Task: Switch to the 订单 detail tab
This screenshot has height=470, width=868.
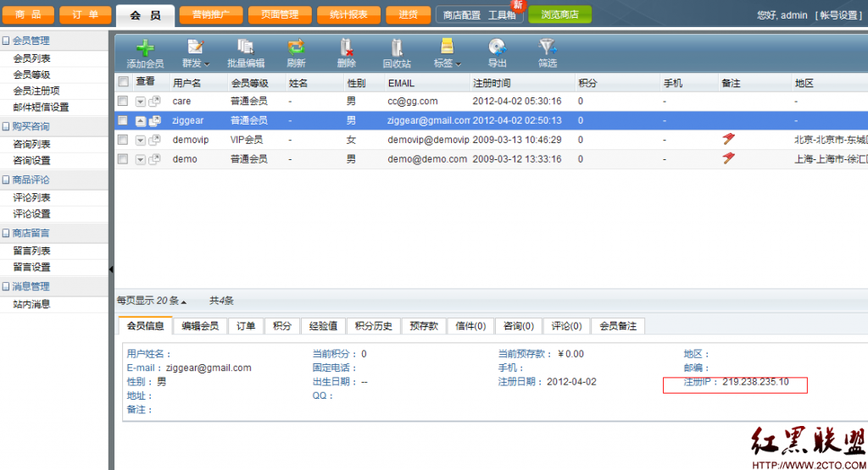Action: 246,326
